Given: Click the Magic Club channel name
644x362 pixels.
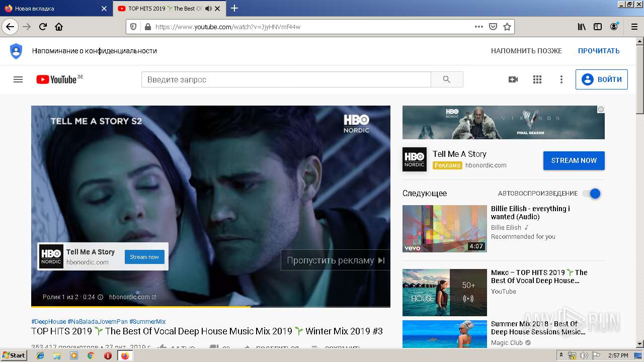Looking at the screenshot, I should coord(507,343).
